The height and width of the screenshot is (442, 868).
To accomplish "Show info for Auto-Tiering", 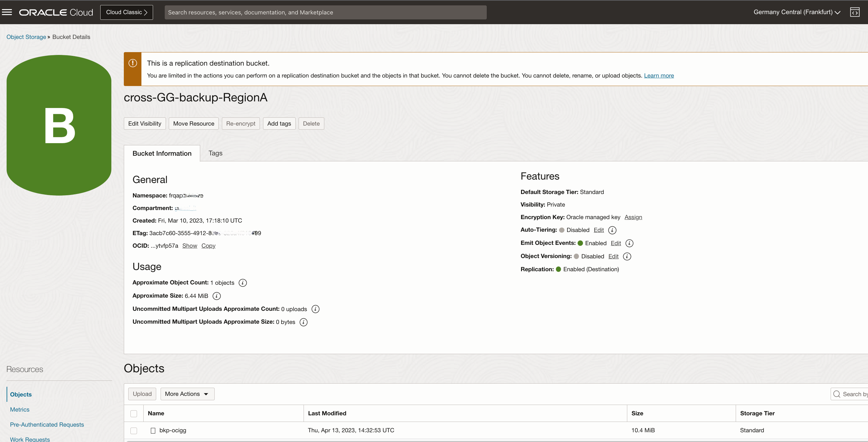I will pos(612,230).
